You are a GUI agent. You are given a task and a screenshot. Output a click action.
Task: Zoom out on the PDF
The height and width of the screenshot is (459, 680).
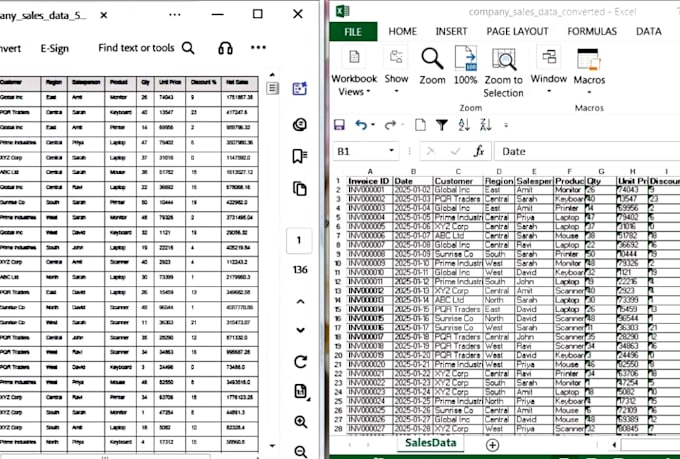click(x=301, y=452)
